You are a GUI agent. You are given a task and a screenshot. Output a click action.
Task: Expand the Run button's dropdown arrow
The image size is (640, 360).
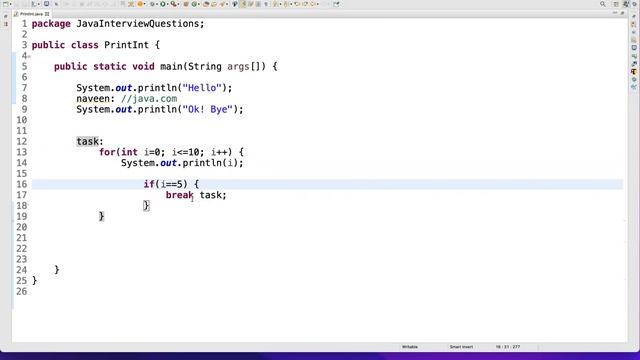168,4
